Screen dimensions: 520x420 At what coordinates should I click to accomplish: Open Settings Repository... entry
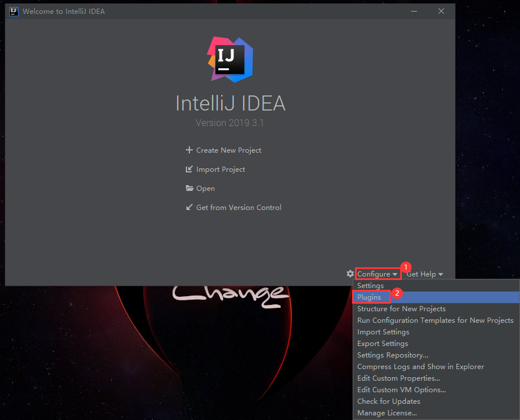(437, 355)
